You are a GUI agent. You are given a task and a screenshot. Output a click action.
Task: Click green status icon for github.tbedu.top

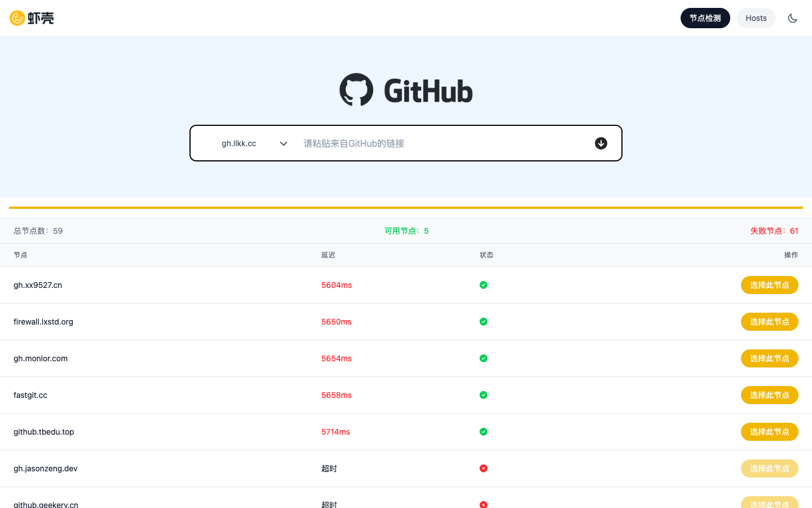pos(483,432)
